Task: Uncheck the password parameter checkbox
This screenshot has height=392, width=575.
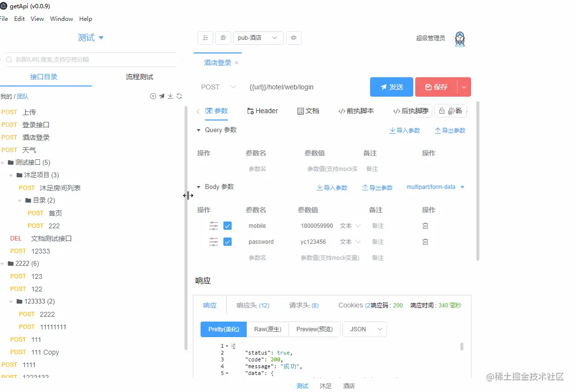Action: [x=227, y=241]
